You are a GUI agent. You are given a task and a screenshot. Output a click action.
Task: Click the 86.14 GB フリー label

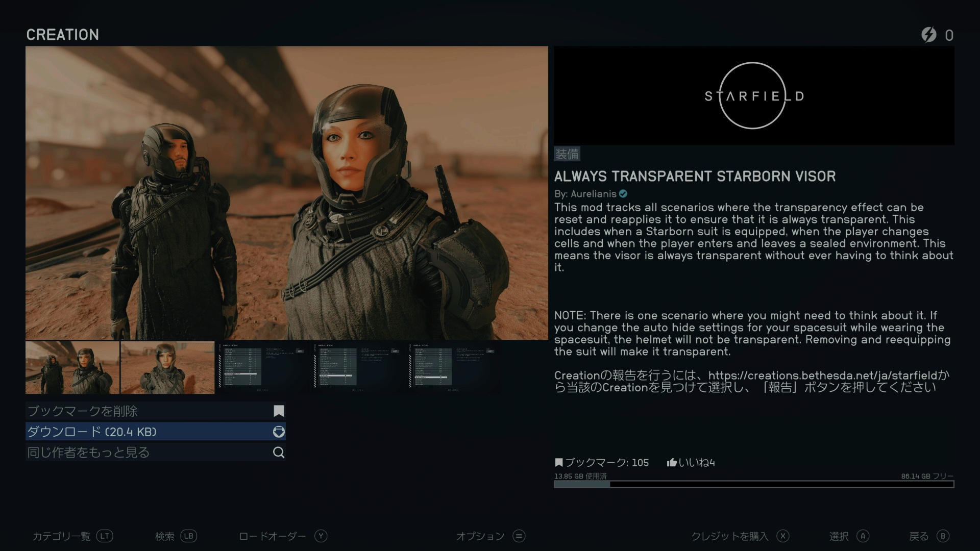click(x=927, y=476)
